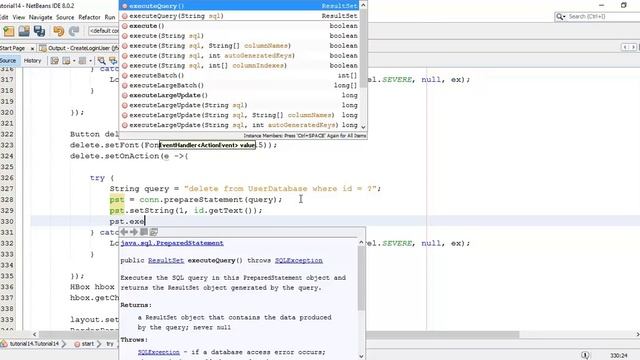Click the notifications icon in status bar
Image resolution: width=640 pixels, height=360 pixels.
(x=585, y=355)
